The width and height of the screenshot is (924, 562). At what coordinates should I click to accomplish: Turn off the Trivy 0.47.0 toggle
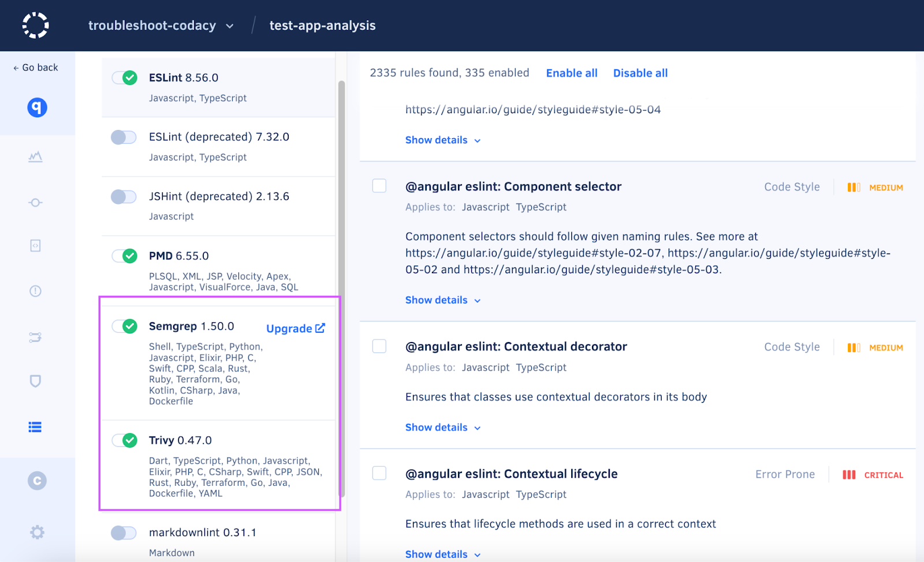[124, 440]
